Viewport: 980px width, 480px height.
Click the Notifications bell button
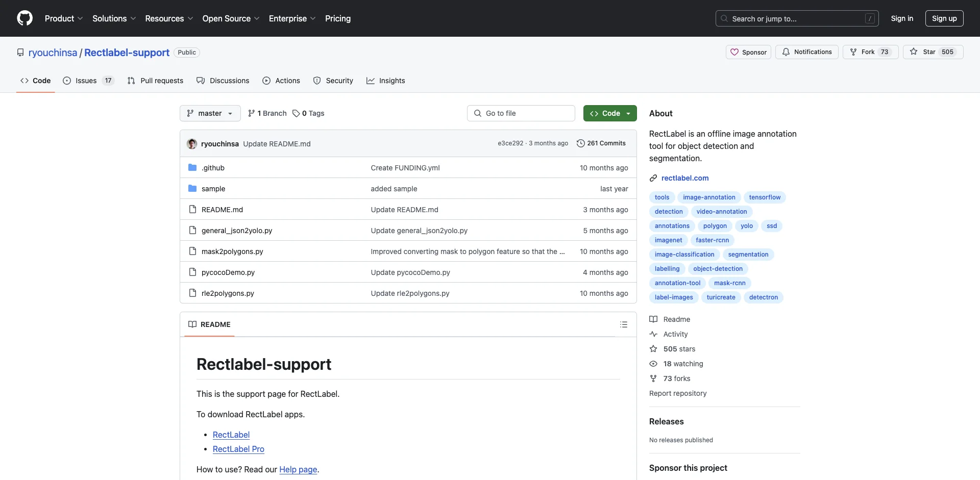[806, 52]
